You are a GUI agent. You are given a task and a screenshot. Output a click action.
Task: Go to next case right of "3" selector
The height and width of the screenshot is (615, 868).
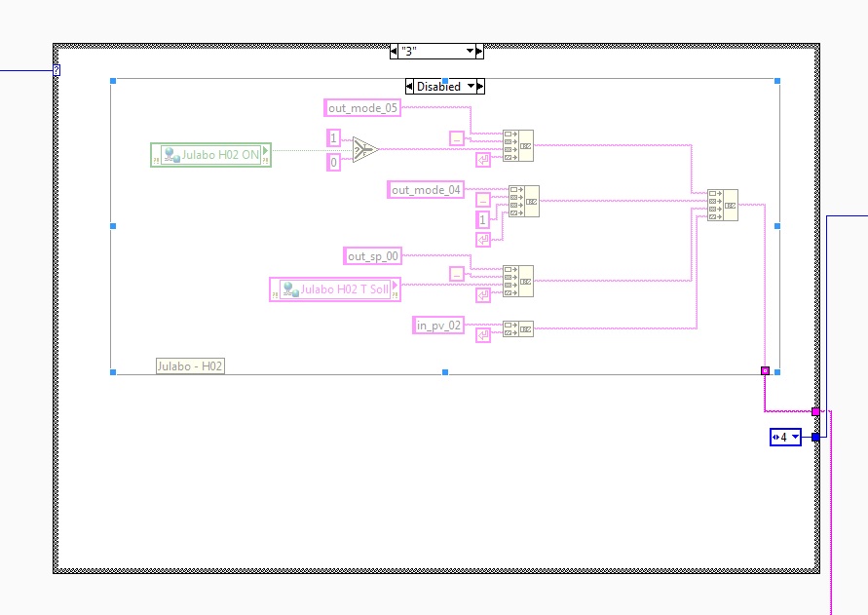tap(479, 51)
